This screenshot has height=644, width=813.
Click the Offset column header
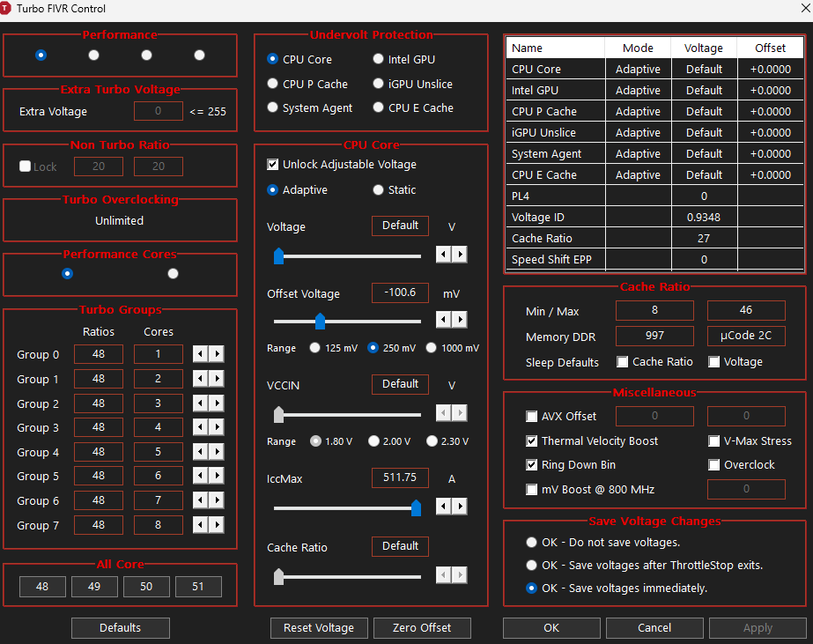coord(771,48)
